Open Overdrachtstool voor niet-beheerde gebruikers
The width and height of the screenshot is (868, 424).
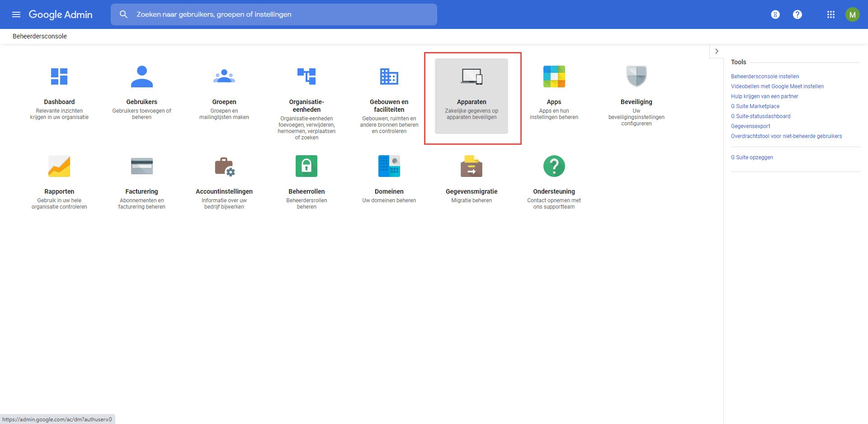[786, 136]
